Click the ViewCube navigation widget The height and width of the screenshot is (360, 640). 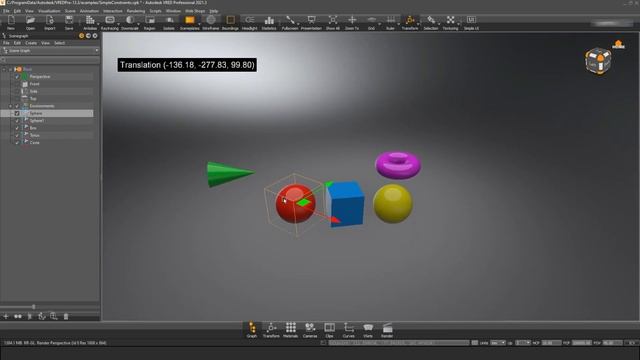[x=598, y=61]
